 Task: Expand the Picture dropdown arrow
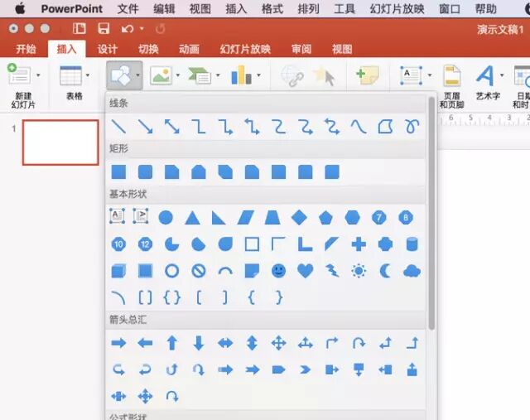click(x=178, y=75)
